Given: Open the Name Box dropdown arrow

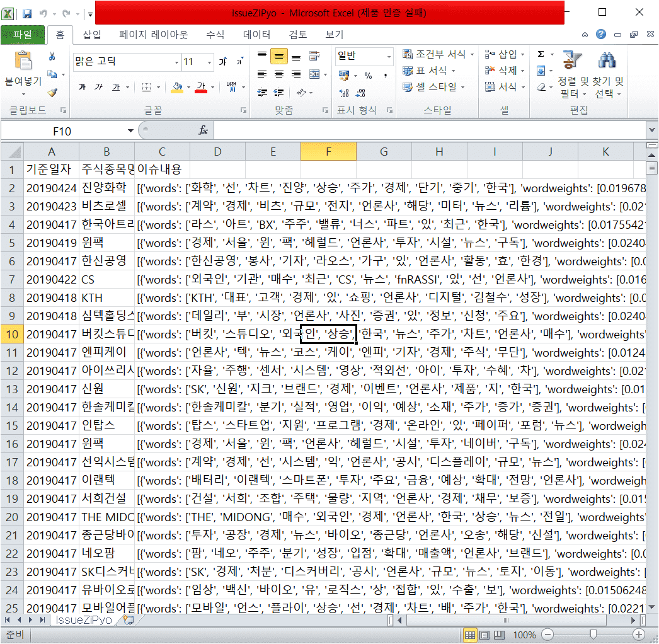Looking at the screenshot, I should point(130,130).
